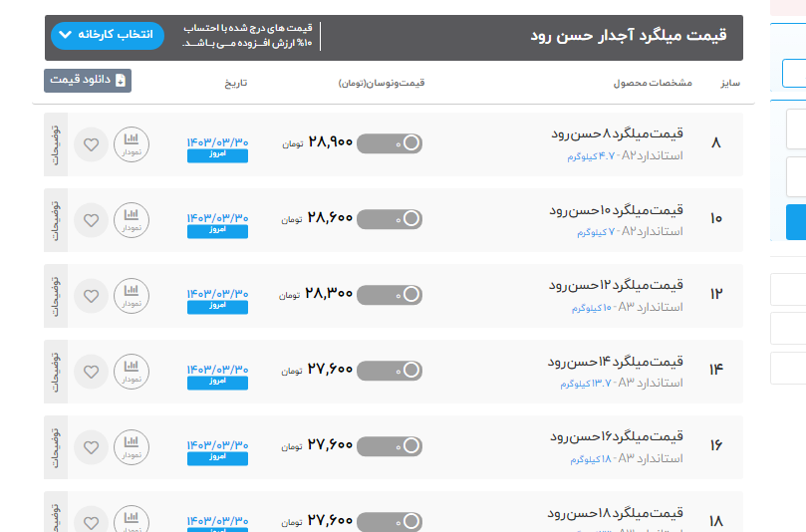Click دانلود قیمت download button

88,81
